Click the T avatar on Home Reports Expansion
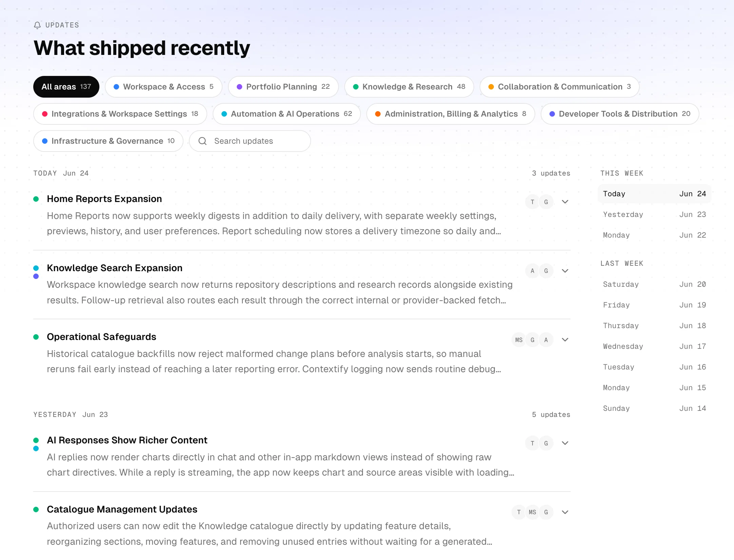 point(532,202)
